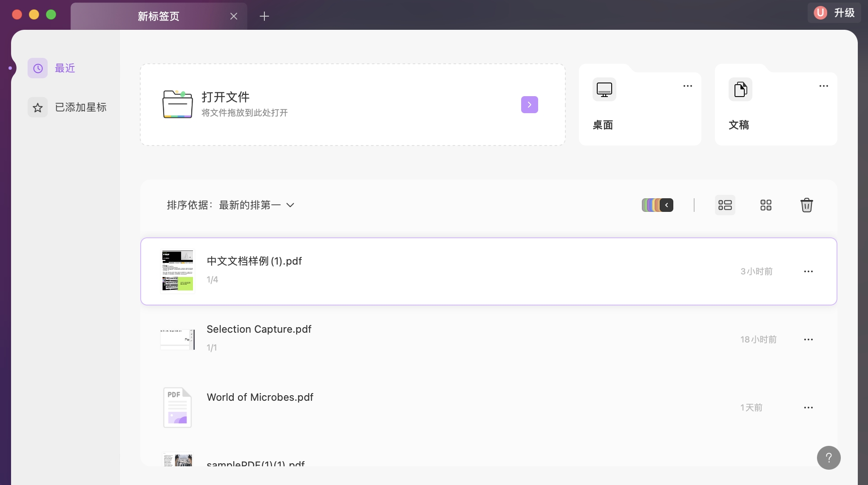Toggle more options for World of Microbes.pdf
The image size is (868, 485).
click(x=808, y=407)
